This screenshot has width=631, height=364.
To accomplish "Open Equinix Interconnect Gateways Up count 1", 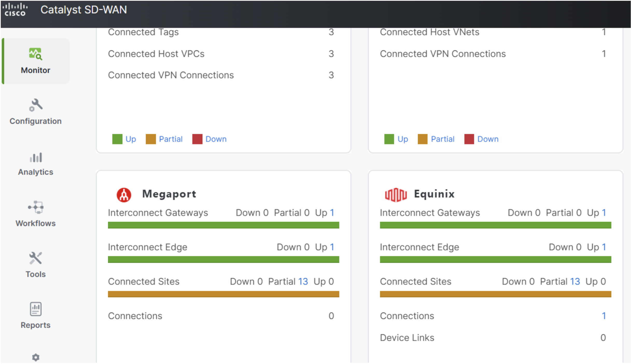I will (604, 213).
